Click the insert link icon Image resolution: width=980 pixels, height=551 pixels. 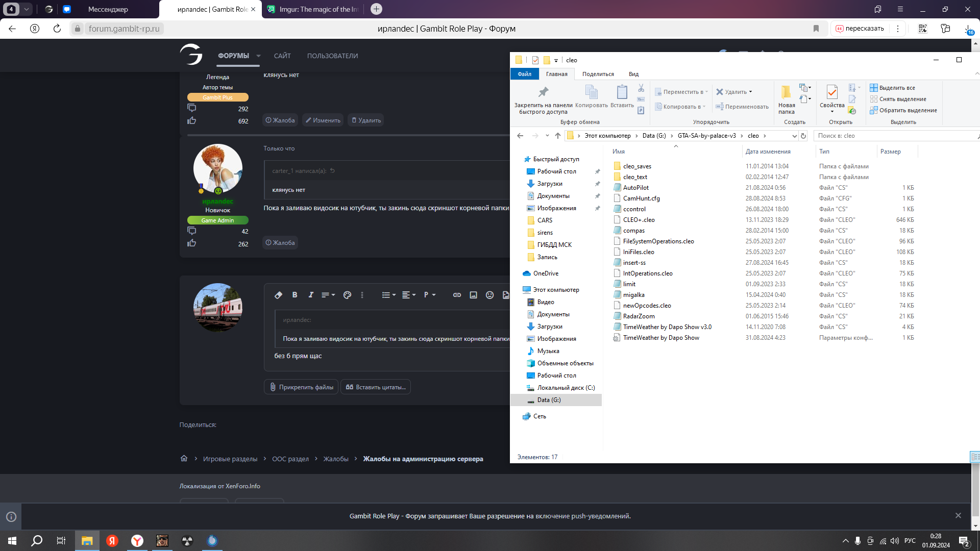click(x=457, y=295)
